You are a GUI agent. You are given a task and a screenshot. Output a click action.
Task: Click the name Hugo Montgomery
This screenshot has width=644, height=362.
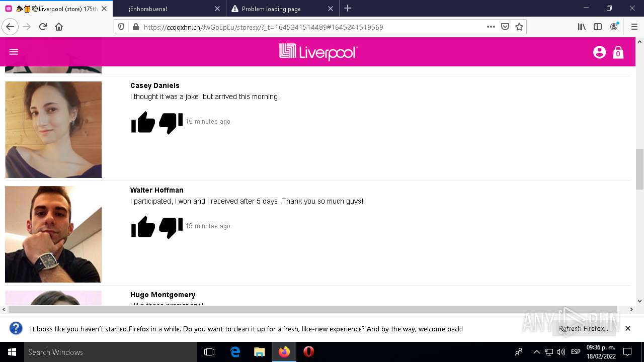click(x=163, y=295)
